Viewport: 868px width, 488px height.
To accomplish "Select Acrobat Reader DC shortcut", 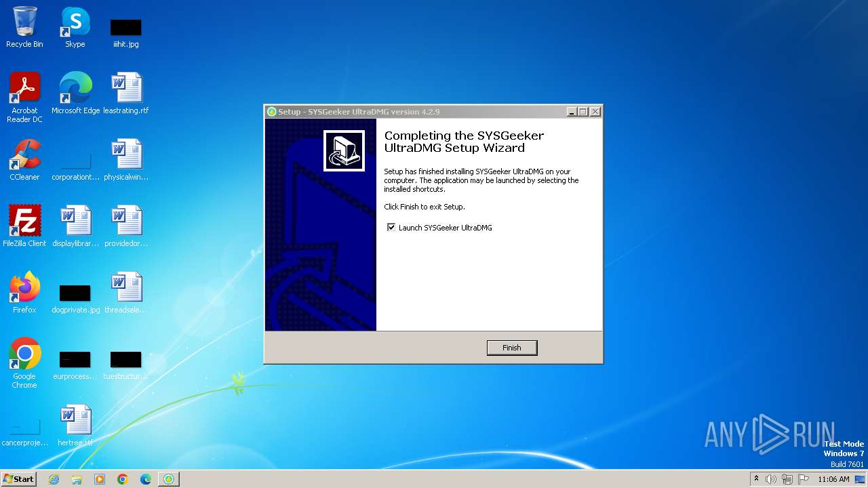I will coord(24,98).
